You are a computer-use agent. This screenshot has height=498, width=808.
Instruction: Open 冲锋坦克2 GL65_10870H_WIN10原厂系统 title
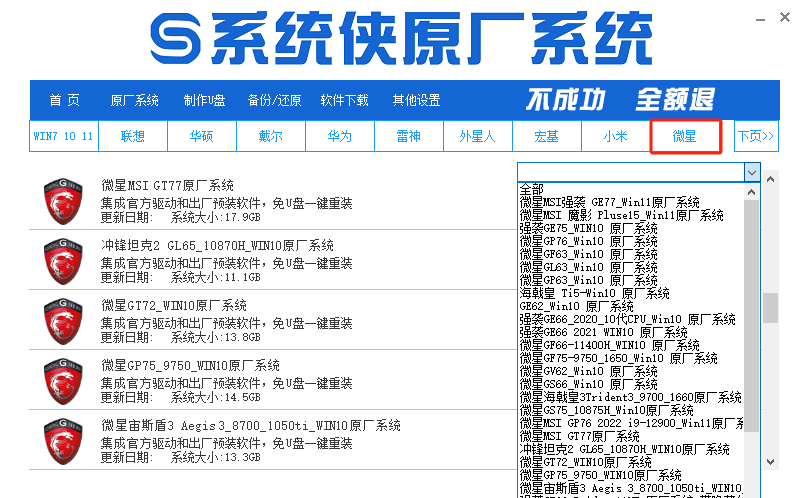(217, 245)
